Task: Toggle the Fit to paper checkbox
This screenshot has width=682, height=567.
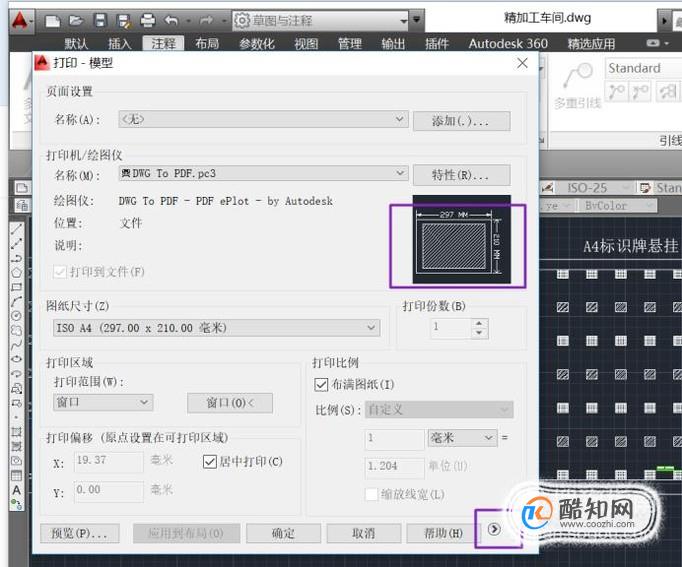Action: 321,384
